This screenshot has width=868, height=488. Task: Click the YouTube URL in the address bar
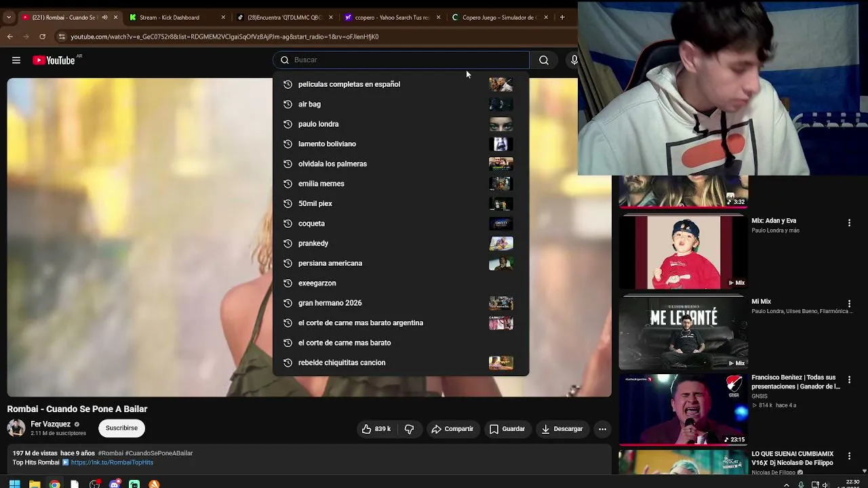pyautogui.click(x=224, y=37)
